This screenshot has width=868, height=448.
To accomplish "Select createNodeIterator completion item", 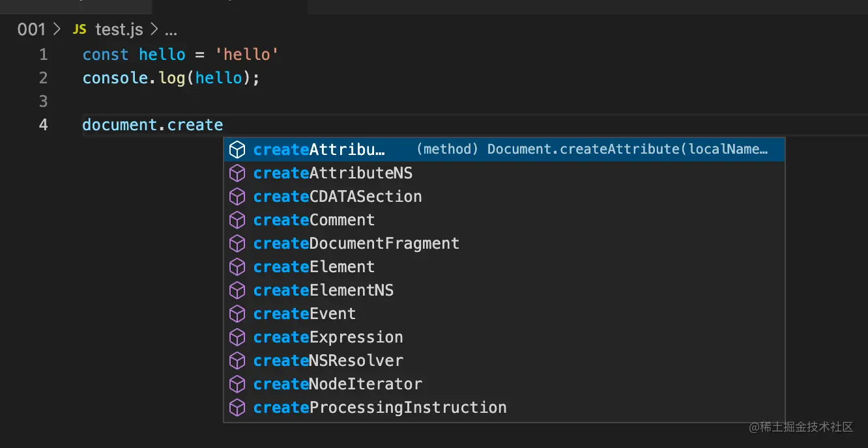I will 338,384.
